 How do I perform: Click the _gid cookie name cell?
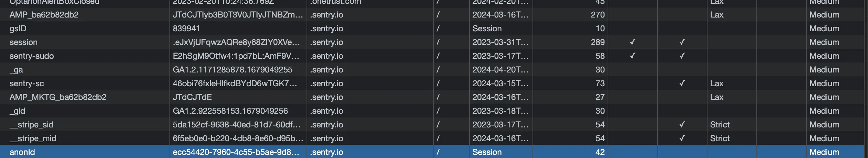[85, 111]
